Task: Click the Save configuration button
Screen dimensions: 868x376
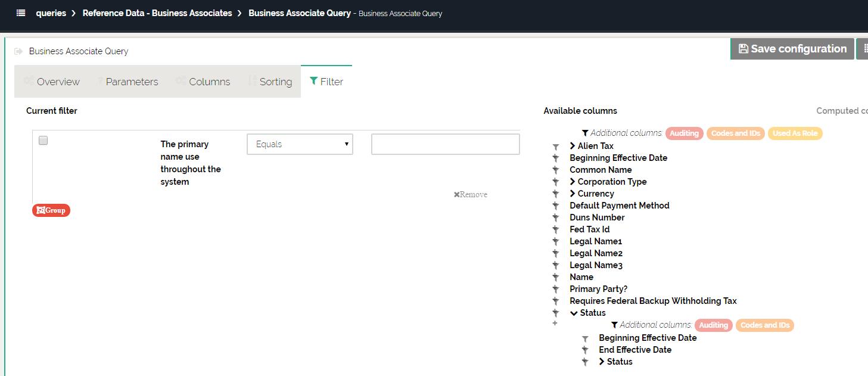Action: pos(792,49)
